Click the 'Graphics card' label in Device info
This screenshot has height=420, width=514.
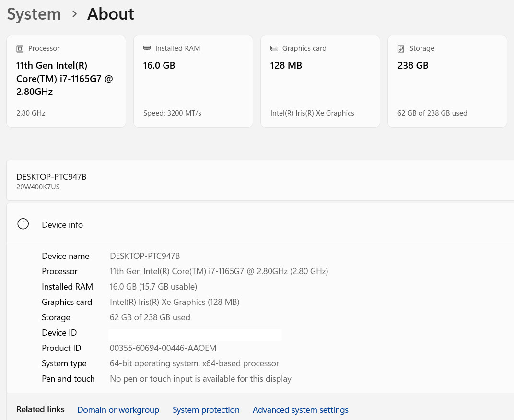click(67, 303)
